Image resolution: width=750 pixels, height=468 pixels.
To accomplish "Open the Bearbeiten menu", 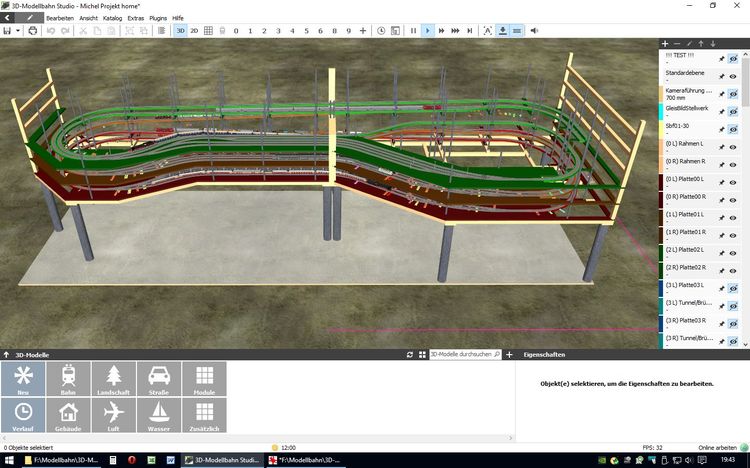I will pyautogui.click(x=59, y=18).
